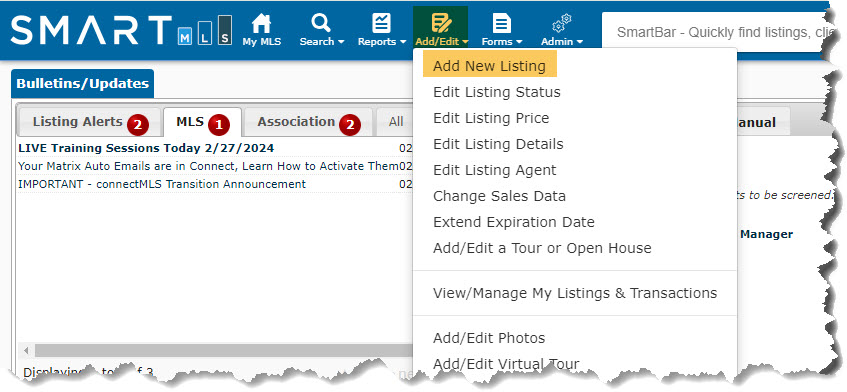Open the Admin gears icon menu
The width and height of the screenshot is (847, 392).
coord(562,24)
